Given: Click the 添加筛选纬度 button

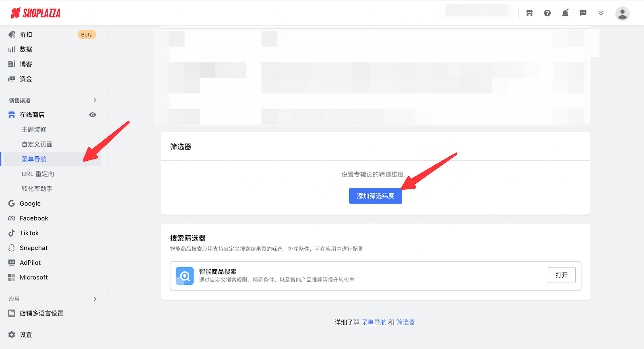Looking at the screenshot, I should coord(375,196).
